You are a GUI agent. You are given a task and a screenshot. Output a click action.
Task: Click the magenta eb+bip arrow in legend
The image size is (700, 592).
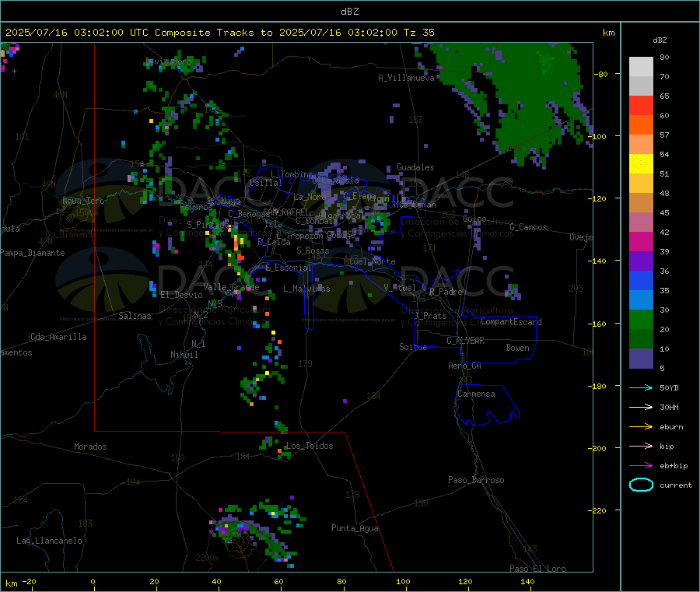tap(641, 465)
